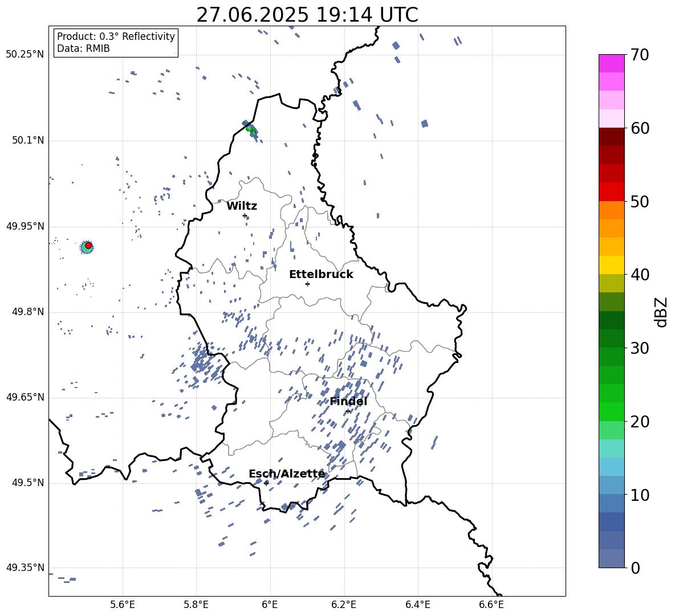This screenshot has height=616, width=675.
Task: Click the colorbar tick label 0
Action: pyautogui.click(x=635, y=568)
